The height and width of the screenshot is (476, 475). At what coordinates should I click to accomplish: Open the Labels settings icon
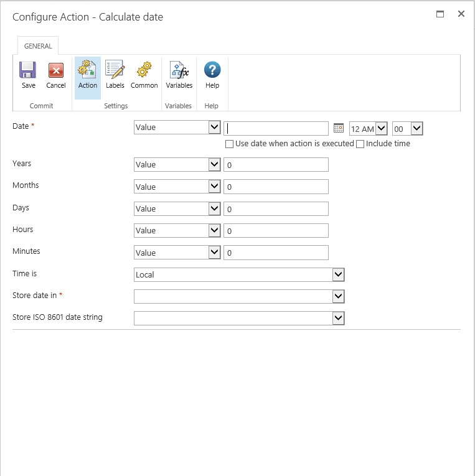tap(115, 70)
